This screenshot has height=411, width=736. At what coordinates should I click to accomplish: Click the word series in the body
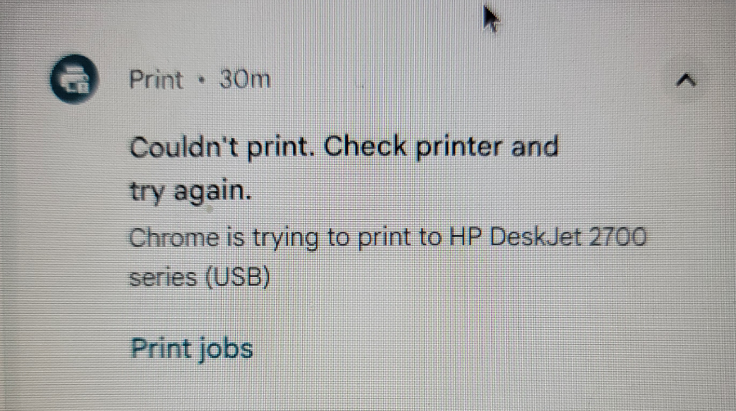point(163,278)
